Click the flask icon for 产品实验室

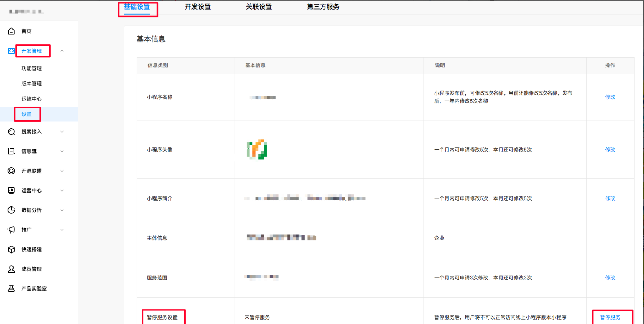tap(11, 289)
